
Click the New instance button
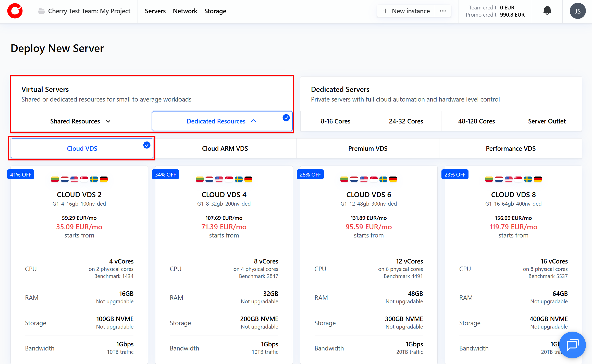(406, 11)
